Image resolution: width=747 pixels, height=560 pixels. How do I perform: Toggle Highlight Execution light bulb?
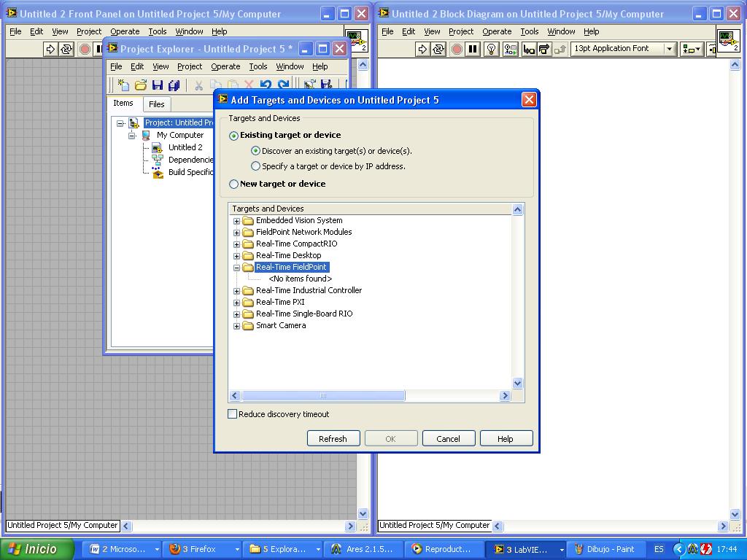click(x=492, y=49)
